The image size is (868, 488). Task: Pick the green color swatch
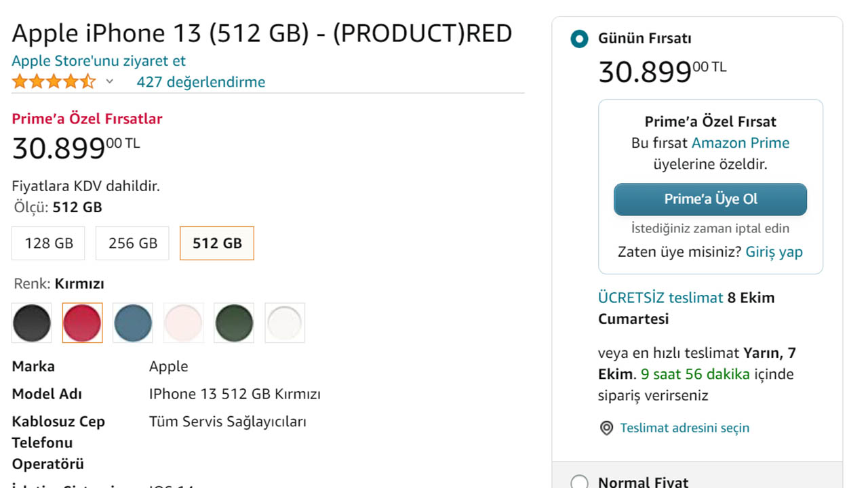click(234, 323)
